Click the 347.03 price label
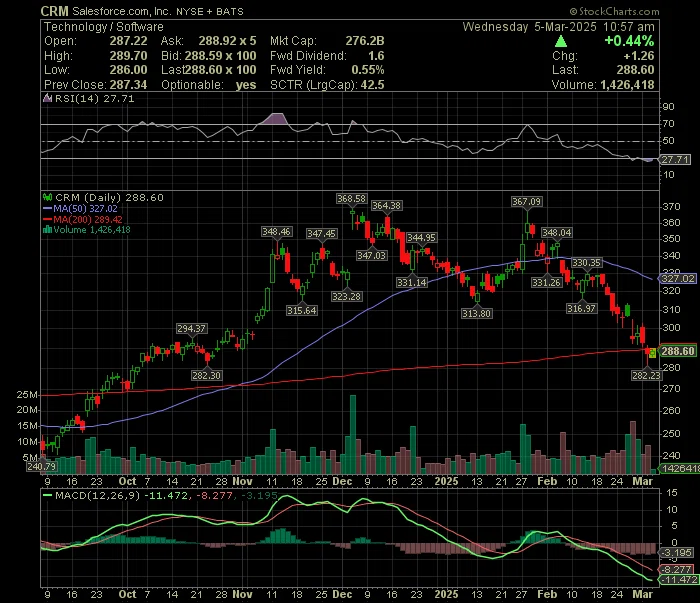This screenshot has height=603, width=700. click(371, 256)
